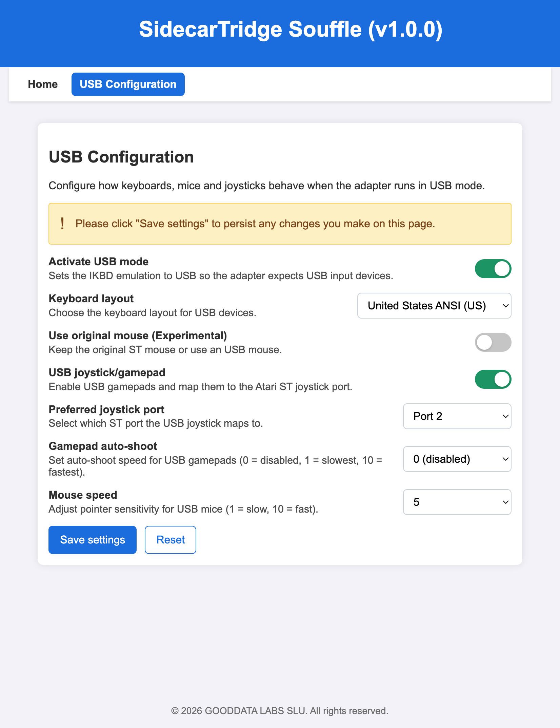
Task: Disable the Activate USB mode toggle
Action: [x=493, y=268]
